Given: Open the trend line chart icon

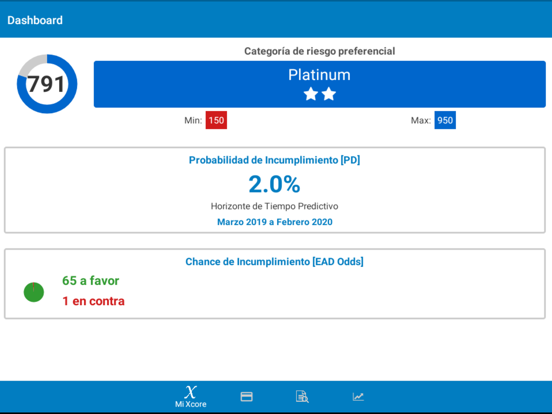Looking at the screenshot, I should point(358,397).
